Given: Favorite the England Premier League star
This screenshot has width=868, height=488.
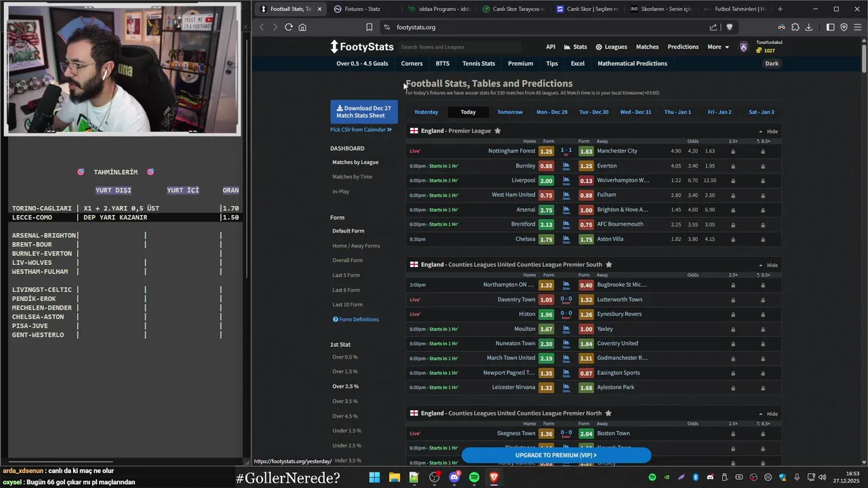Looking at the screenshot, I should click(498, 131).
